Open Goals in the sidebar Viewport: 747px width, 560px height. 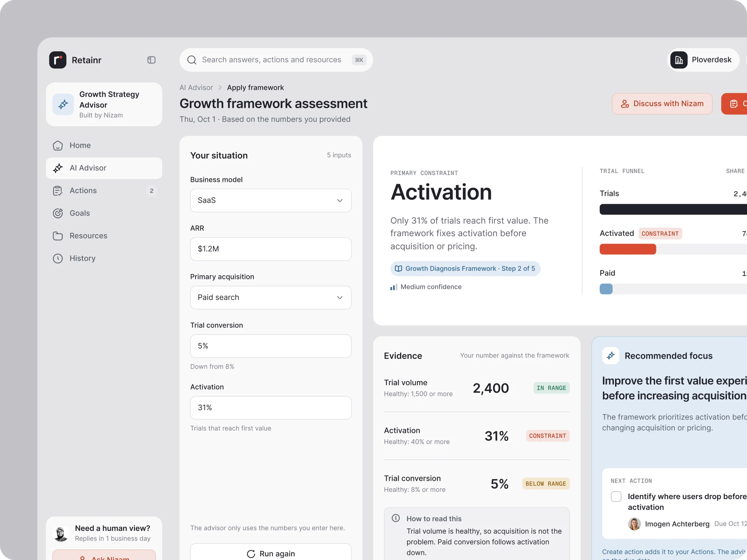(104, 213)
